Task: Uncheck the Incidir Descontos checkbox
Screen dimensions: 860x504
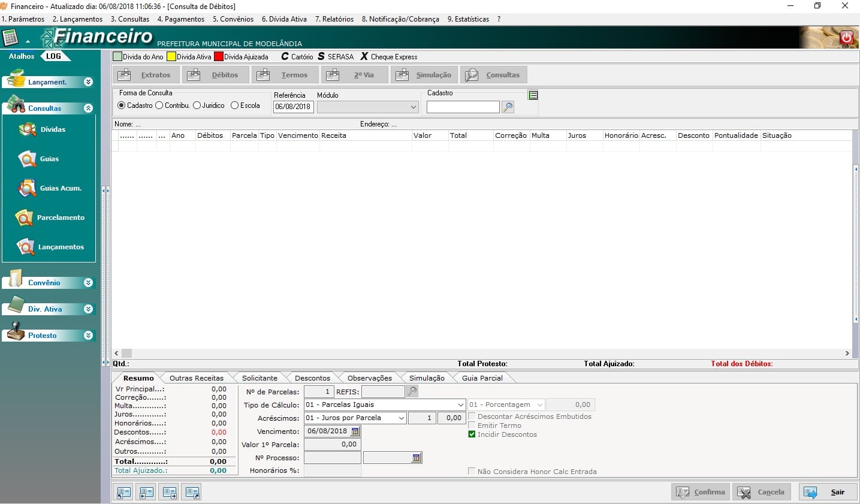Action: pyautogui.click(x=472, y=434)
